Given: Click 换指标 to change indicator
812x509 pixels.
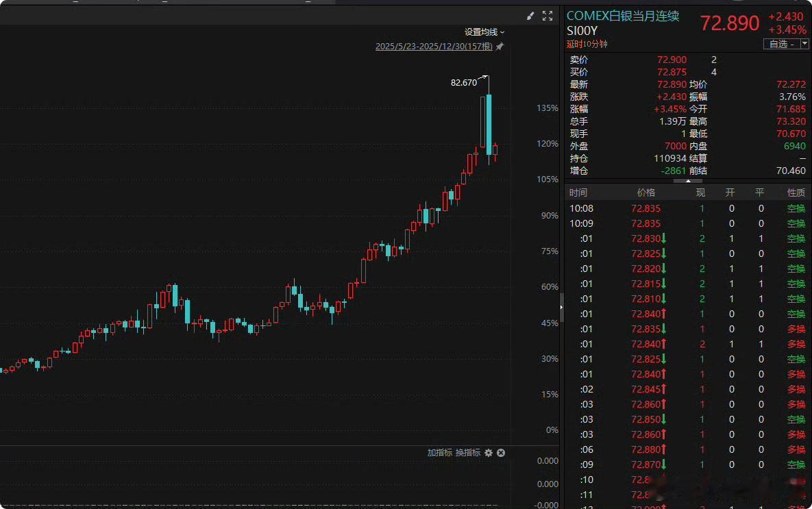Looking at the screenshot, I should [x=467, y=453].
